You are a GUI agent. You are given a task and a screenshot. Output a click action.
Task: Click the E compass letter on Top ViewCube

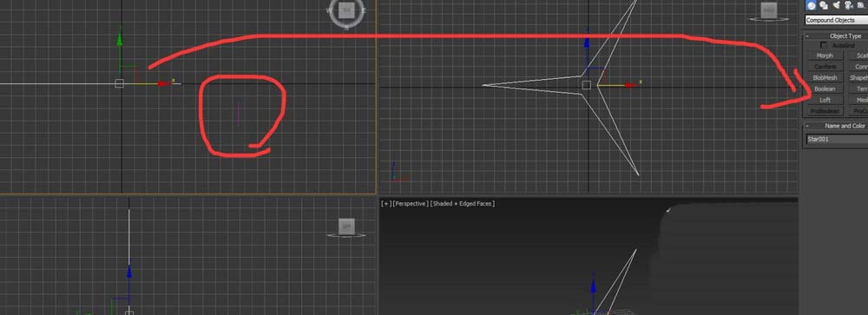(364, 10)
